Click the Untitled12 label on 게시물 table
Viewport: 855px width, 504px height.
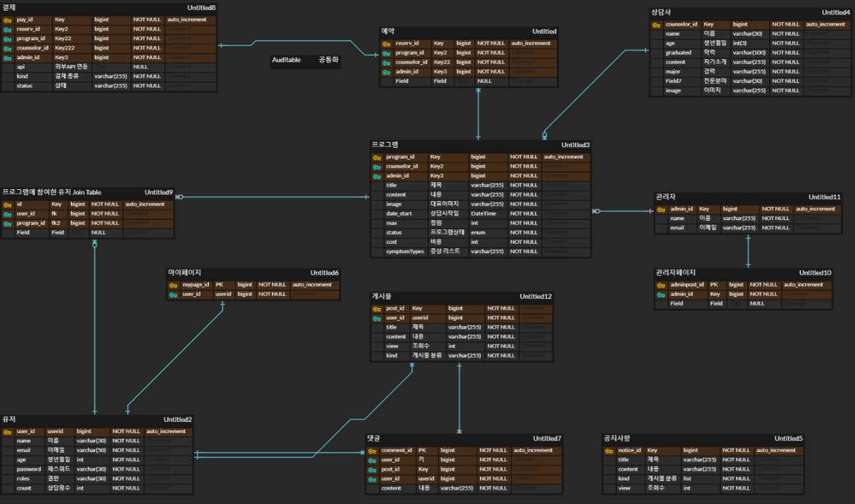[536, 296]
